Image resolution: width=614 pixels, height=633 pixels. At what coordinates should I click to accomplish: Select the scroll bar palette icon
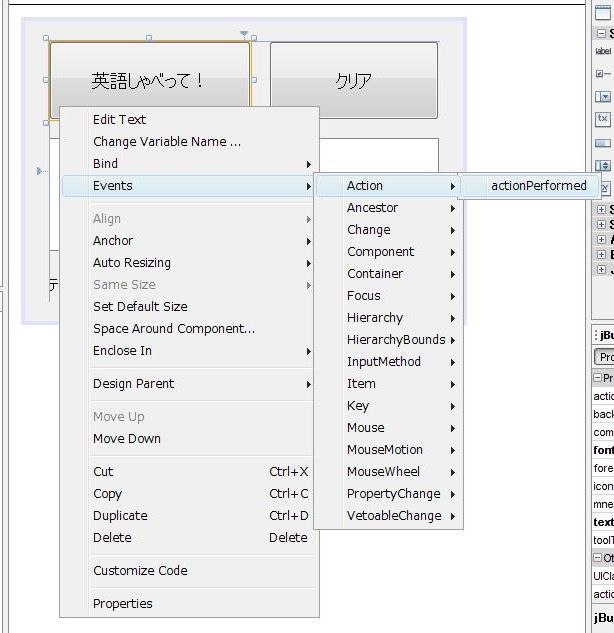click(x=603, y=143)
